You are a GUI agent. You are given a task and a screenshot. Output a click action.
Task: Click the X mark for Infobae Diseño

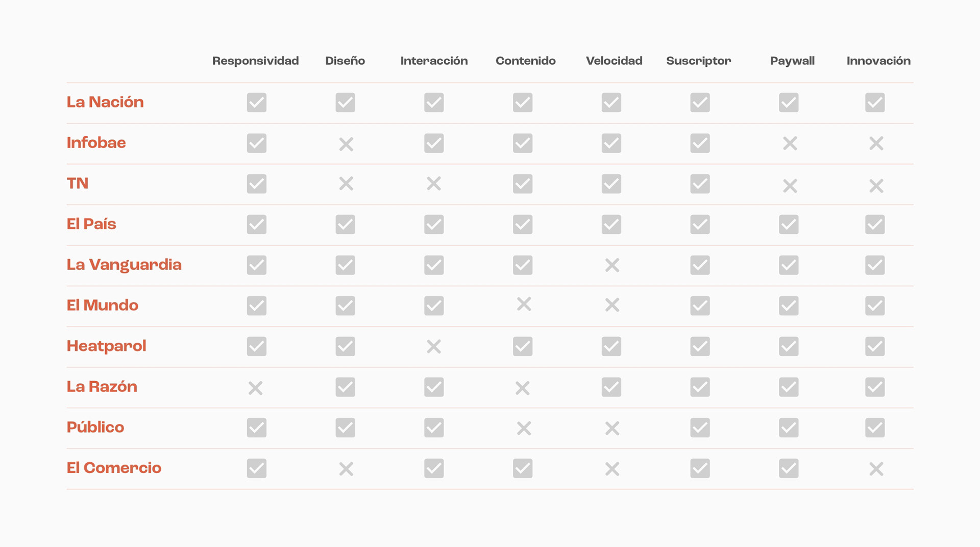point(346,144)
